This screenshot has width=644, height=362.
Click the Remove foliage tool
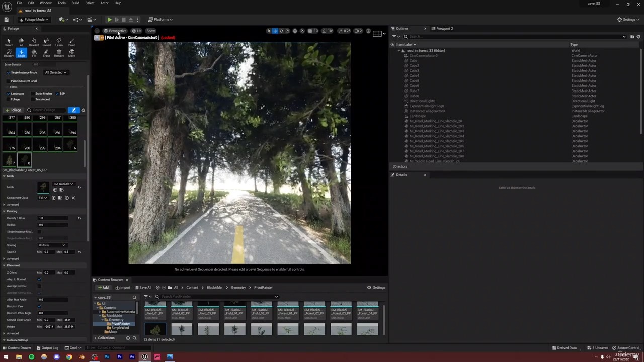[59, 53]
